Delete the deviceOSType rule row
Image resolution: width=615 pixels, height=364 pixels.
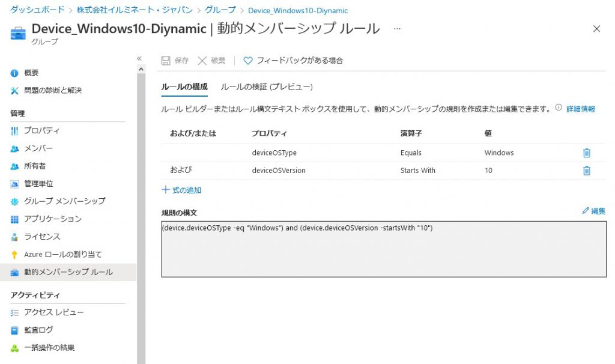pos(586,153)
